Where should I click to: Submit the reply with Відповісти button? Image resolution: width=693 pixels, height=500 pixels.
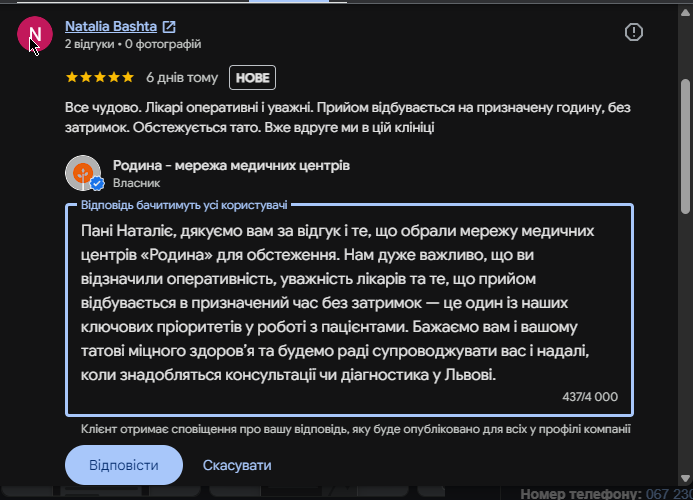point(124,465)
